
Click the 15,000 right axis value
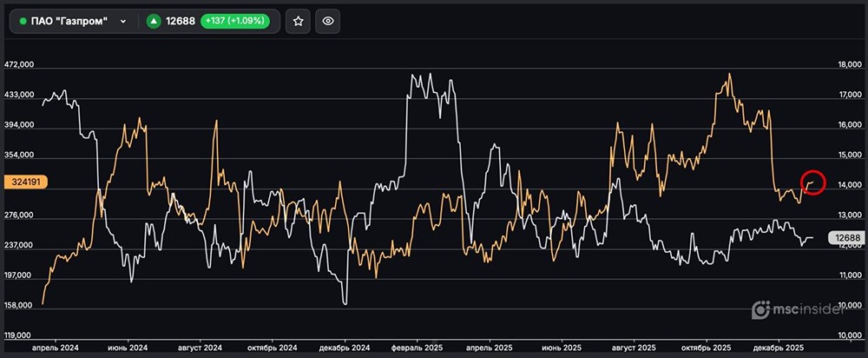click(849, 156)
